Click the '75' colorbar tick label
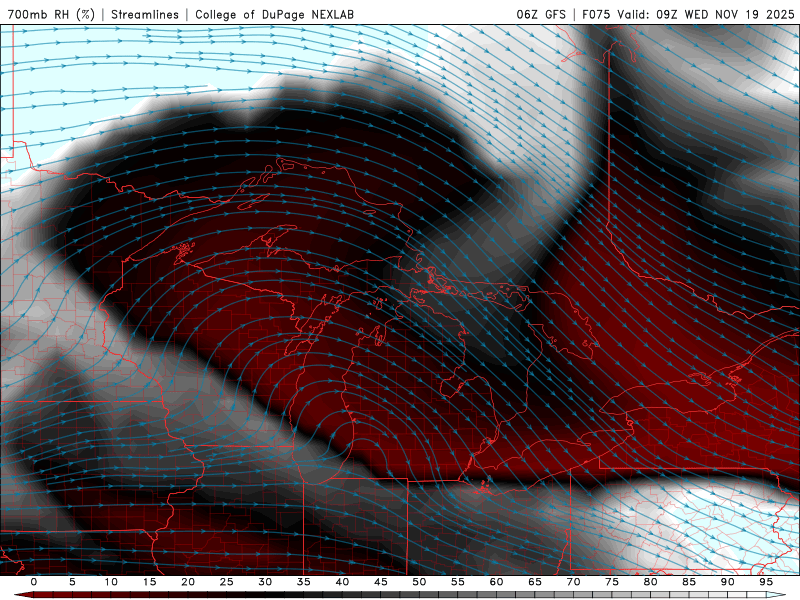Screen dimensions: 800x600 click(611, 582)
